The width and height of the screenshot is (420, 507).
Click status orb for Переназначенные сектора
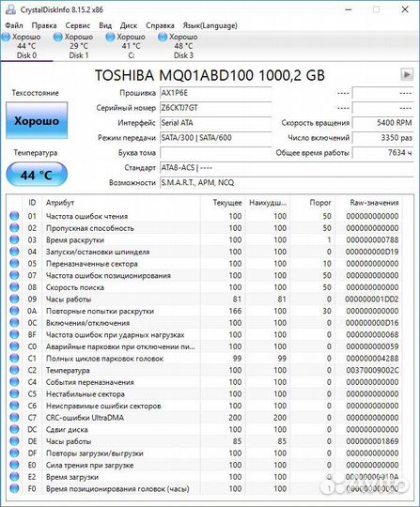(x=14, y=264)
